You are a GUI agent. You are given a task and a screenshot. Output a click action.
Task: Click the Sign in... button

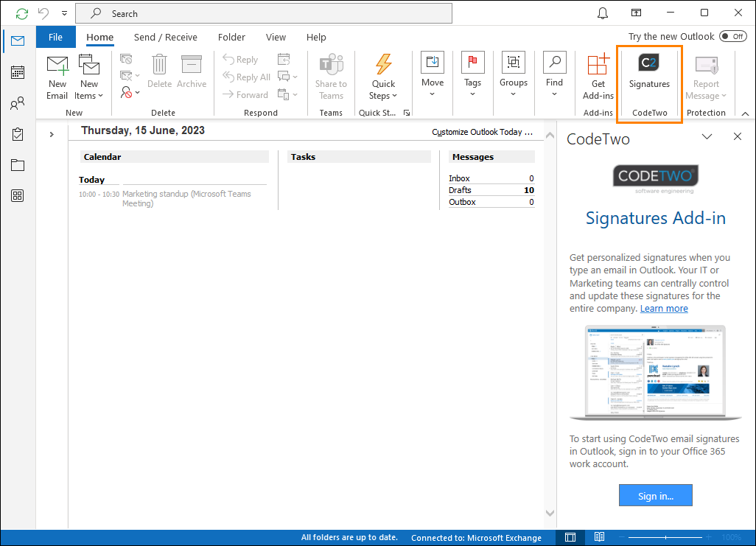[655, 495]
